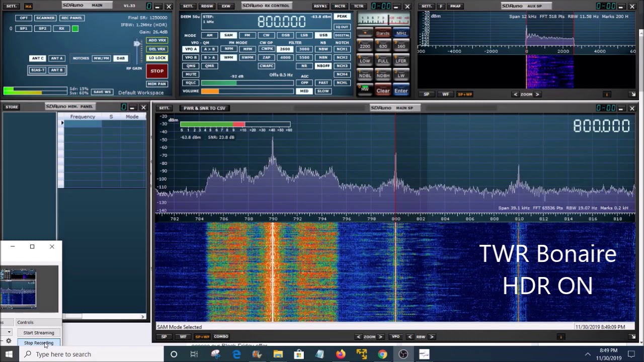Toggle LO LOCK in Main panel
Viewport: 644px width, 362px height.
tap(157, 58)
